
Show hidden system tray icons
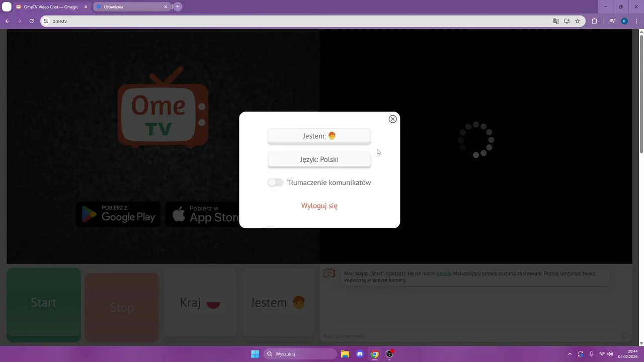(x=570, y=354)
